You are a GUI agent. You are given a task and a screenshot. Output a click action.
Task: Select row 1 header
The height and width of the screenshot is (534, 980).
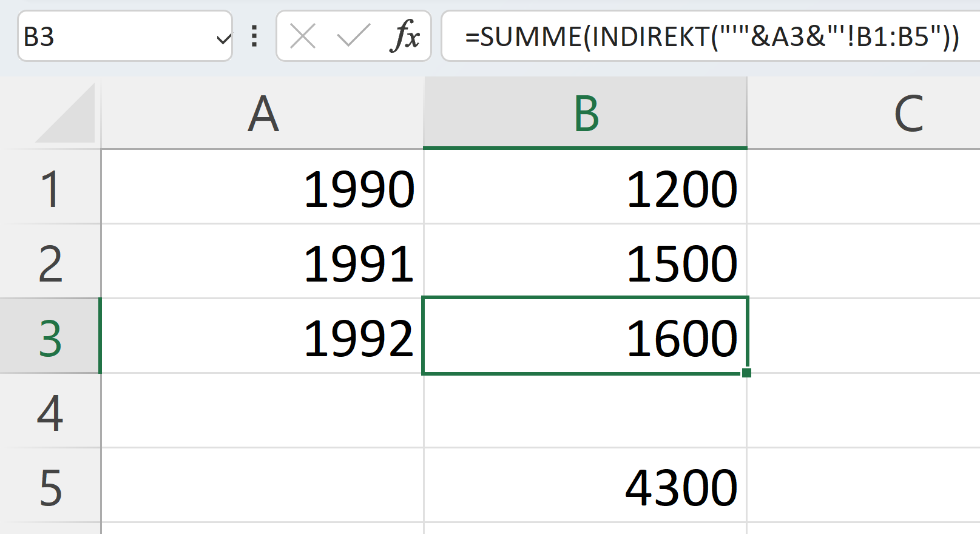(50, 187)
